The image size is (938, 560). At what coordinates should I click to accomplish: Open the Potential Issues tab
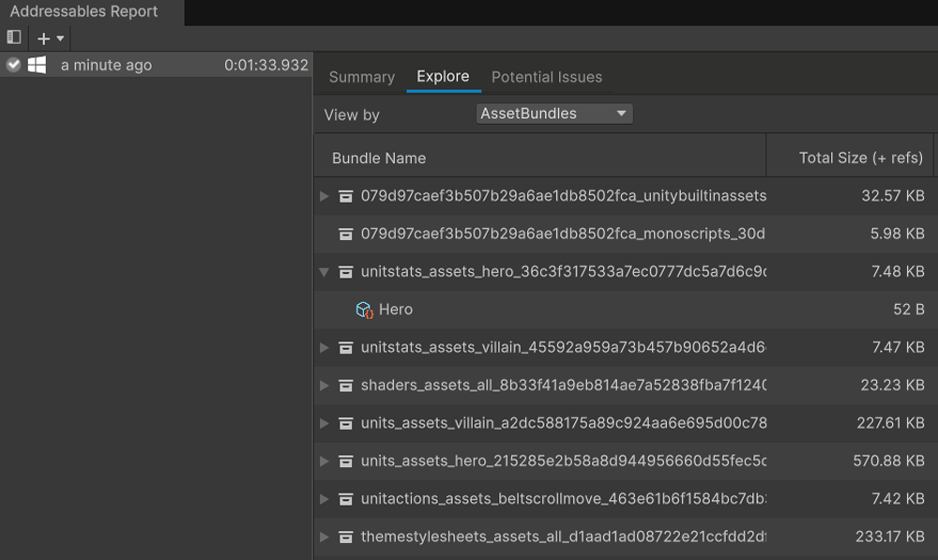[547, 77]
